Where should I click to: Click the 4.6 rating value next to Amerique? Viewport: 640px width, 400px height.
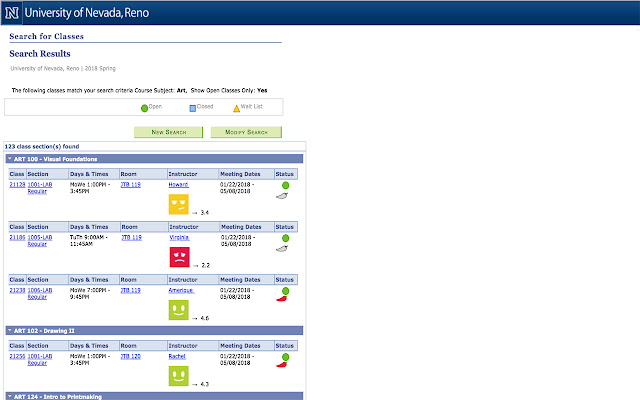pos(204,318)
